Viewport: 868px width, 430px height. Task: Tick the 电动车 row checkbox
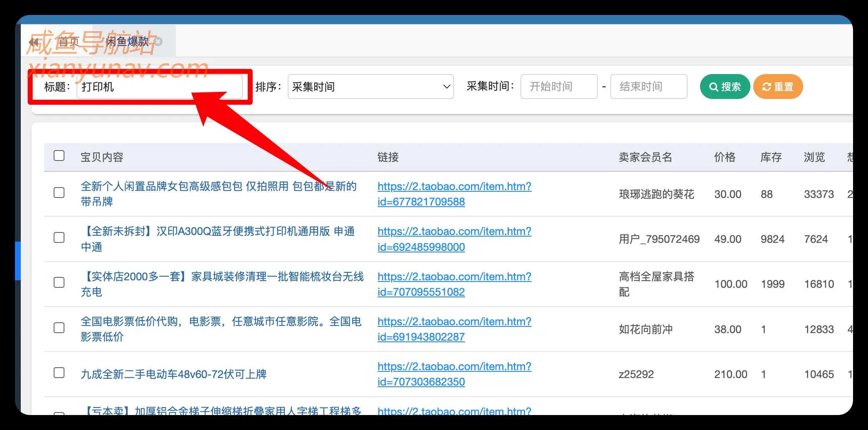click(59, 373)
